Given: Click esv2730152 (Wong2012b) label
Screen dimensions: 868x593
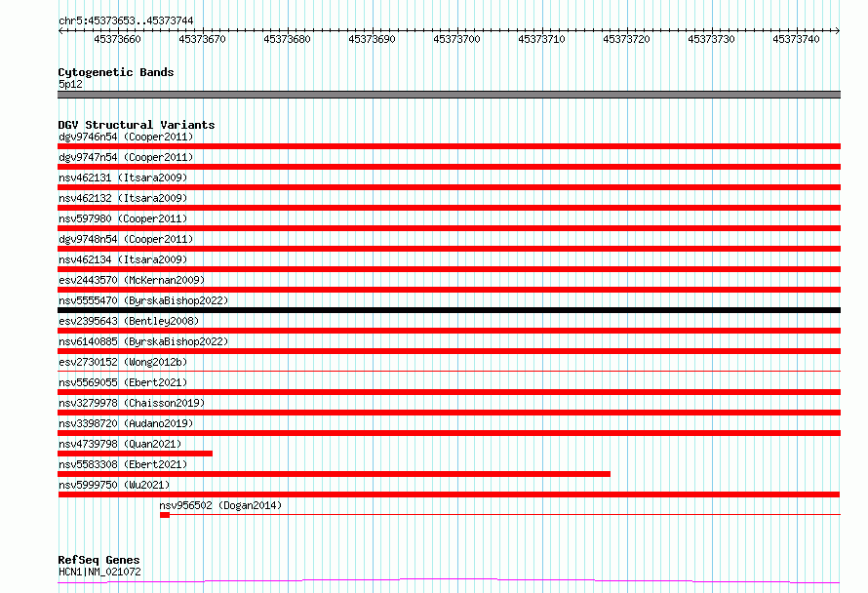Looking at the screenshot, I should pos(123,362).
